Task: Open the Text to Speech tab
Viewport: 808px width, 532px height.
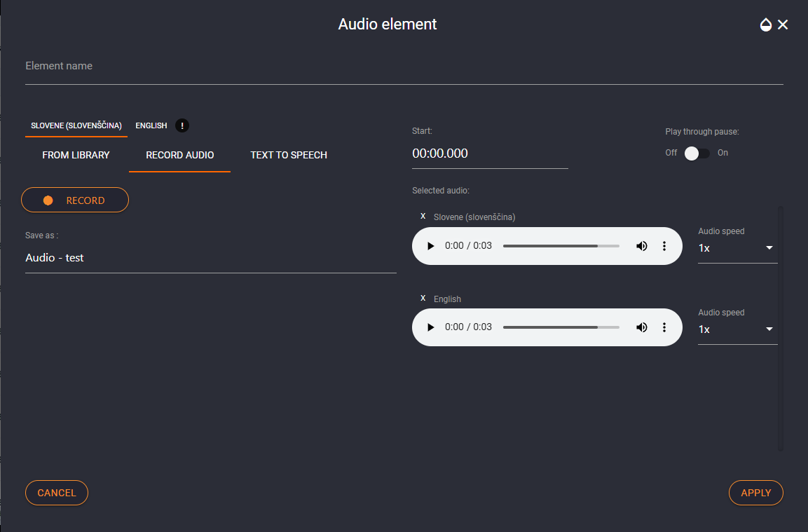Action: [289, 155]
